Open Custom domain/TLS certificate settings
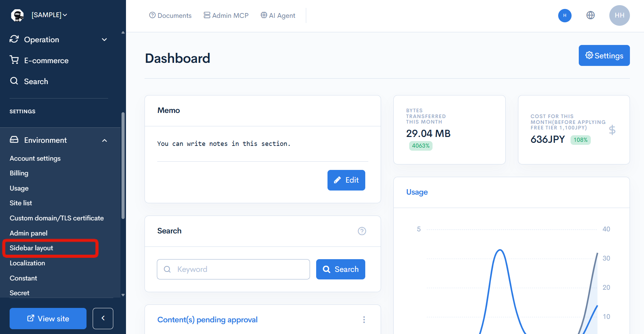Screen dimensions: 644x334 click(57, 218)
